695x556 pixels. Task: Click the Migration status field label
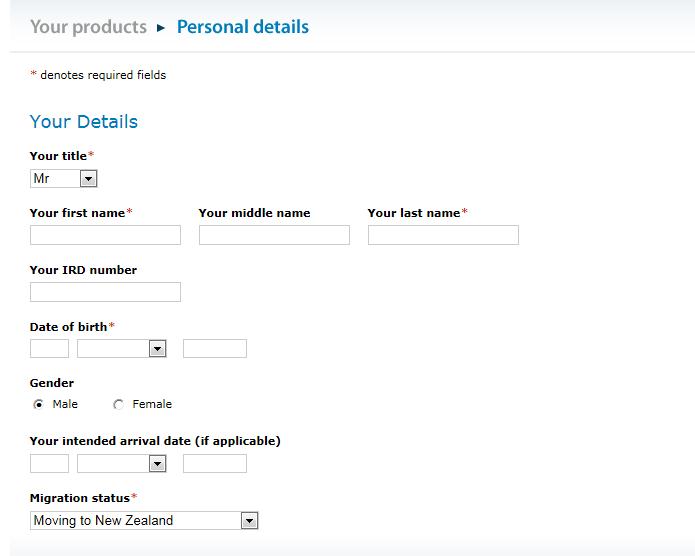(80, 498)
